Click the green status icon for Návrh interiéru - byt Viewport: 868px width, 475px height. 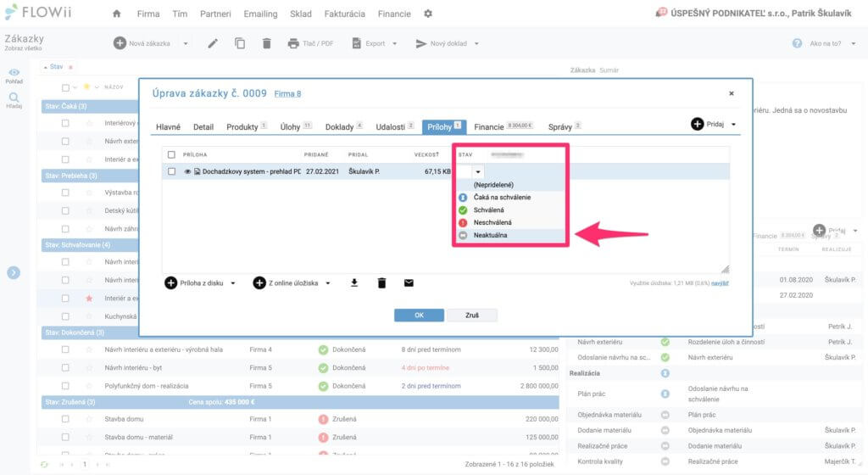point(323,368)
